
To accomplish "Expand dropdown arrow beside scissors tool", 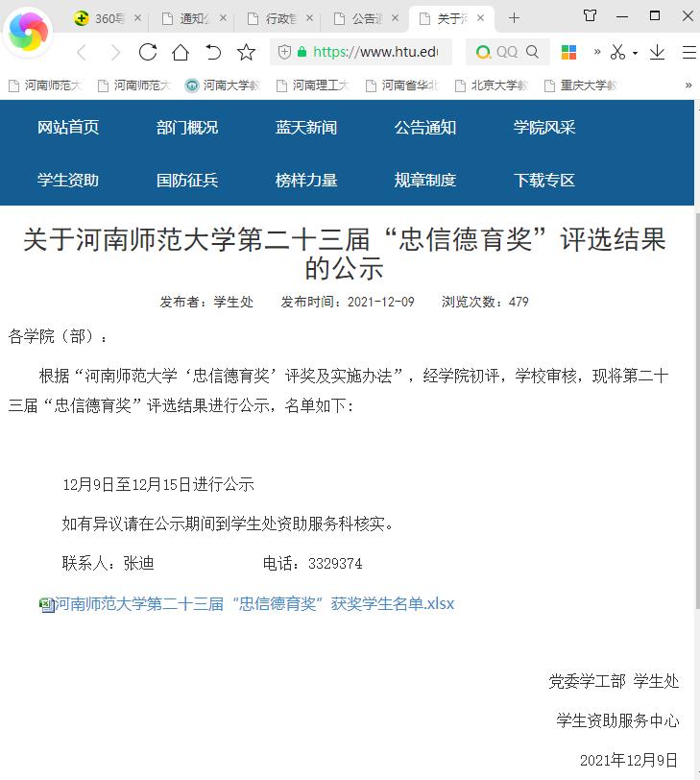I will point(635,53).
